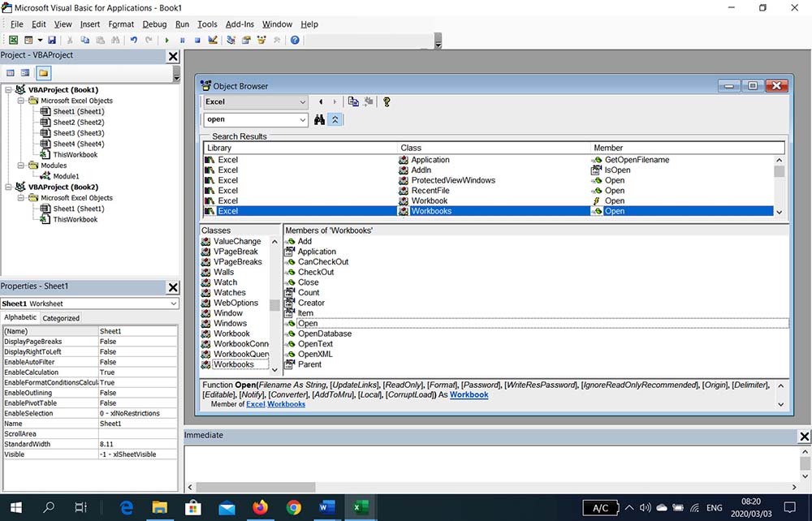The height and width of the screenshot is (521, 812).
Task: Collapse the VBAProject (Book1) tree node
Action: (x=8, y=89)
